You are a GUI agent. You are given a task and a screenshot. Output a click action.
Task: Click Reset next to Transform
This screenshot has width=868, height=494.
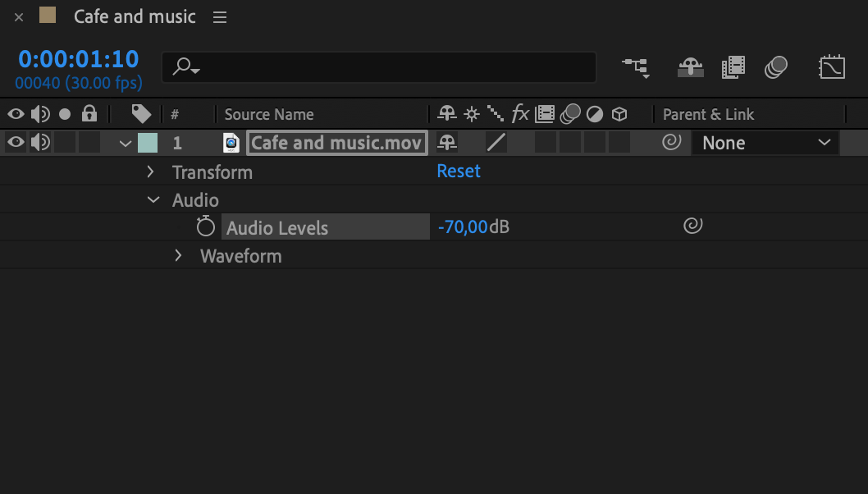(459, 171)
